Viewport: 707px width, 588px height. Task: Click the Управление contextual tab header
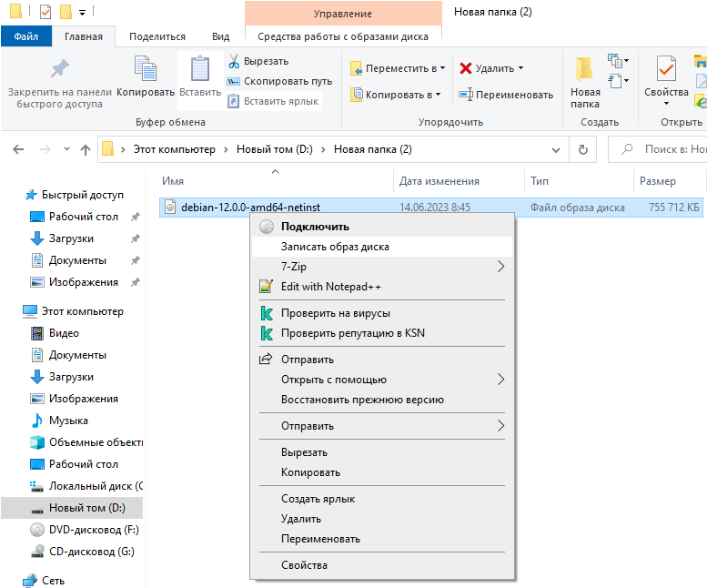343,14
